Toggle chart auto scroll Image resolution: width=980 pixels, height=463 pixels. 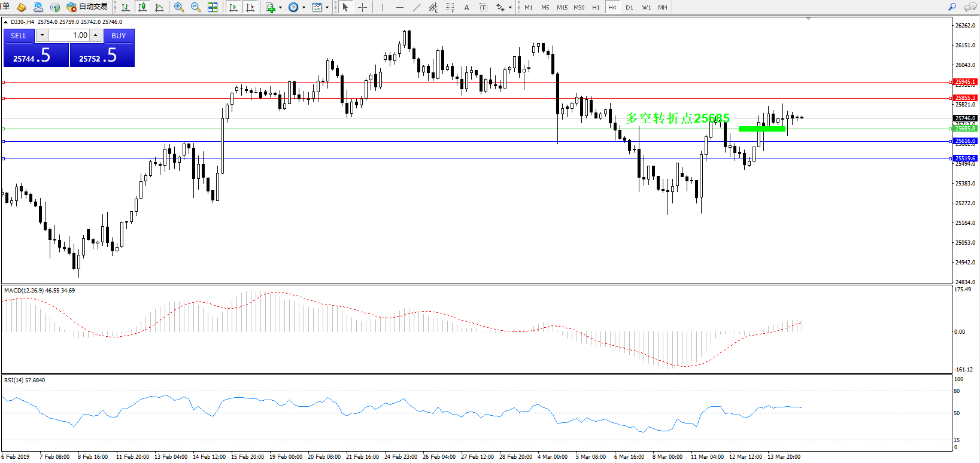tap(233, 7)
